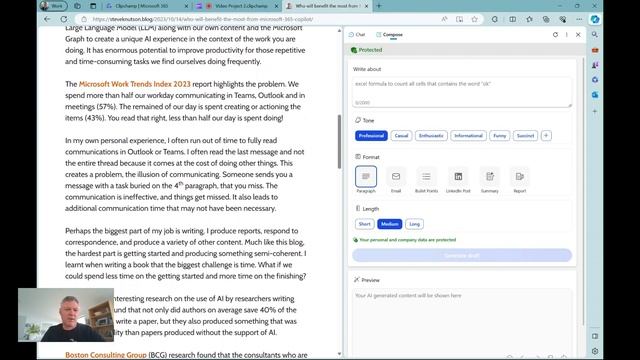
Task: Refresh the Copilot sidebar pane
Action: (x=555, y=35)
